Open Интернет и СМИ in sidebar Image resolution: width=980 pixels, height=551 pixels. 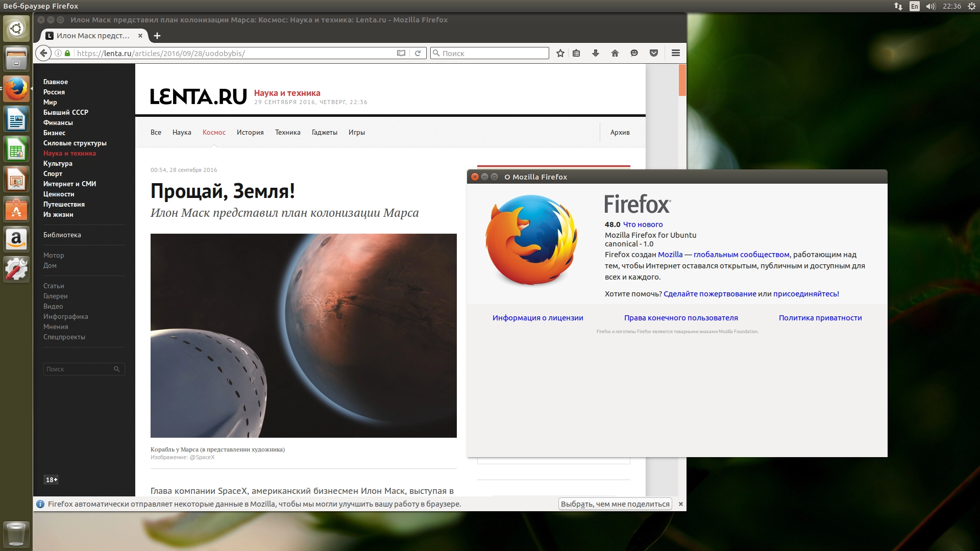[70, 184]
